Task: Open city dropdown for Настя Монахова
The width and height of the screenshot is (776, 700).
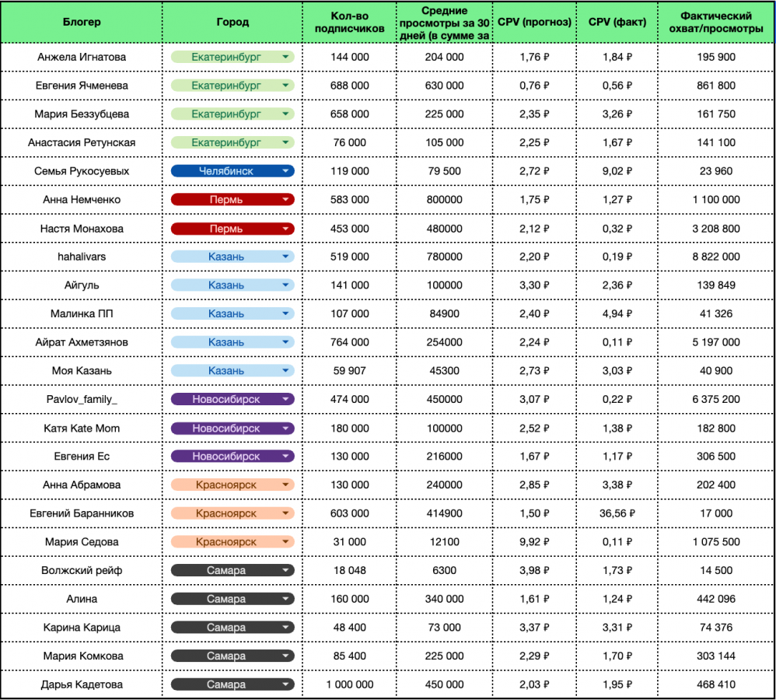Action: point(286,229)
